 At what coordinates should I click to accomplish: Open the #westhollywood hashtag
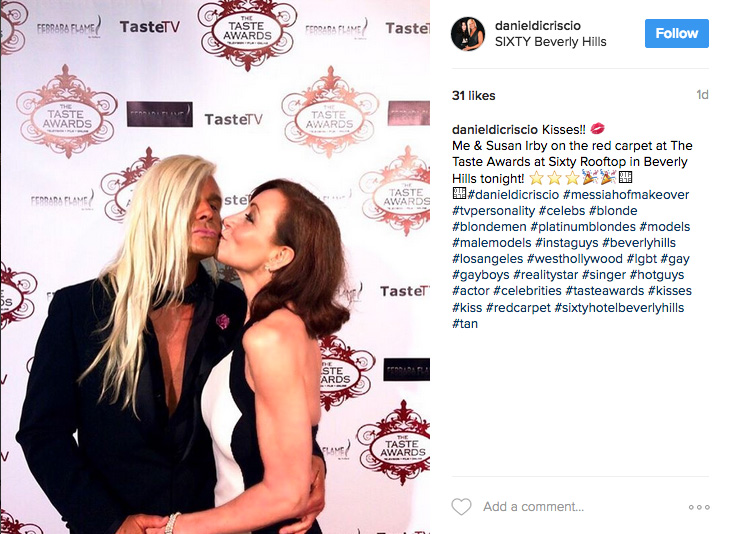[x=575, y=259]
